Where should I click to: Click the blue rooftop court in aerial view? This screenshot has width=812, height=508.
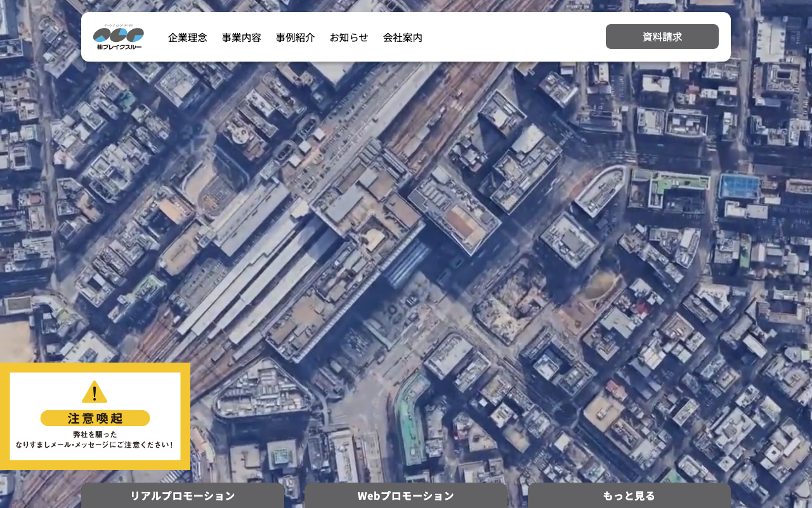coord(740,186)
